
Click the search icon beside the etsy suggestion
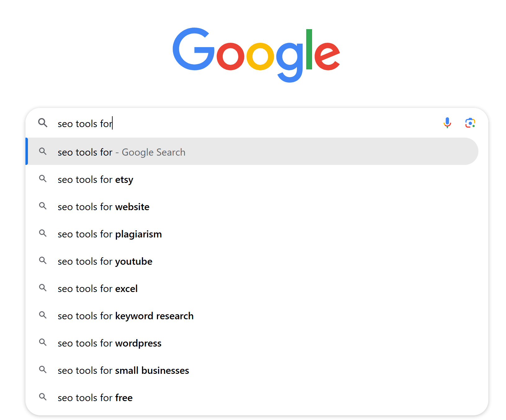point(43,179)
